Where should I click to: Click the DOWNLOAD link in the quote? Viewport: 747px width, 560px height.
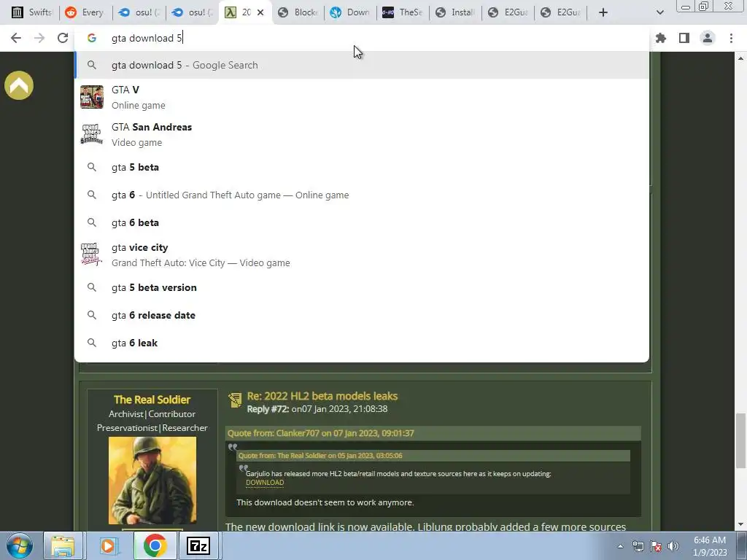pos(265,483)
